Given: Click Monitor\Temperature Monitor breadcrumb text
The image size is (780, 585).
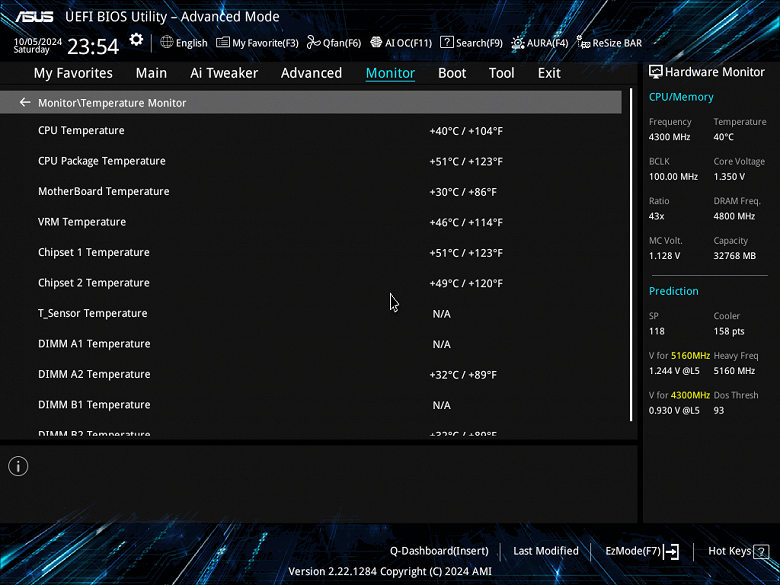Looking at the screenshot, I should (112, 103).
